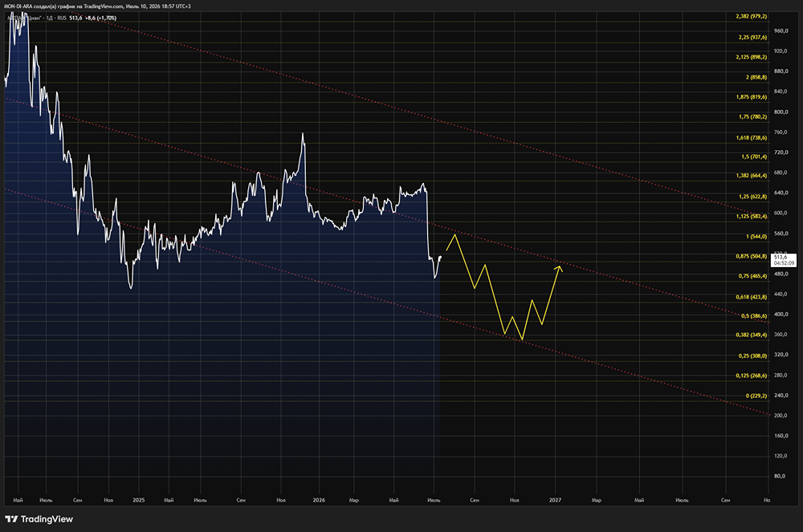The width and height of the screenshot is (803, 532).
Task: Click the lowest point of the yellow forecast line
Action: [x=522, y=339]
